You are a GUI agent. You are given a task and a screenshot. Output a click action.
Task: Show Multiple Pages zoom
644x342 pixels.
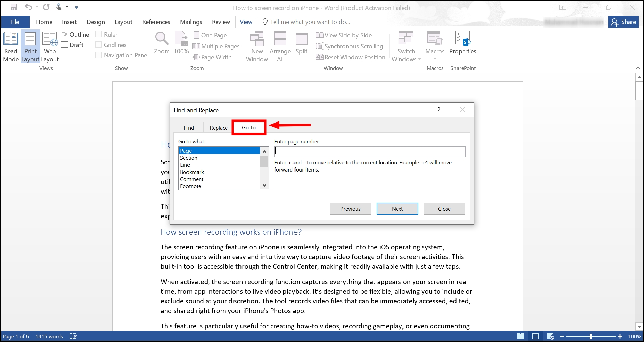click(216, 46)
